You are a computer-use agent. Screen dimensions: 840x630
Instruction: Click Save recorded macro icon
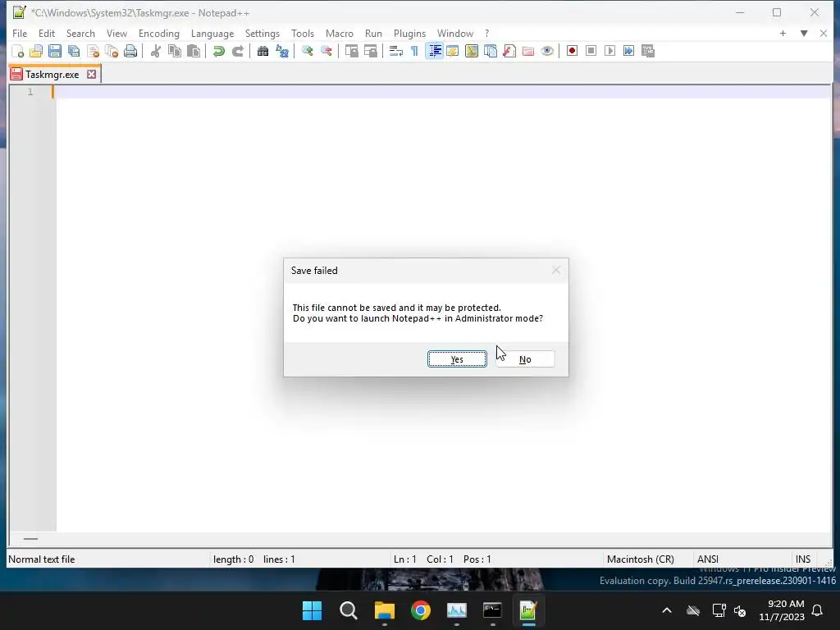648,51
